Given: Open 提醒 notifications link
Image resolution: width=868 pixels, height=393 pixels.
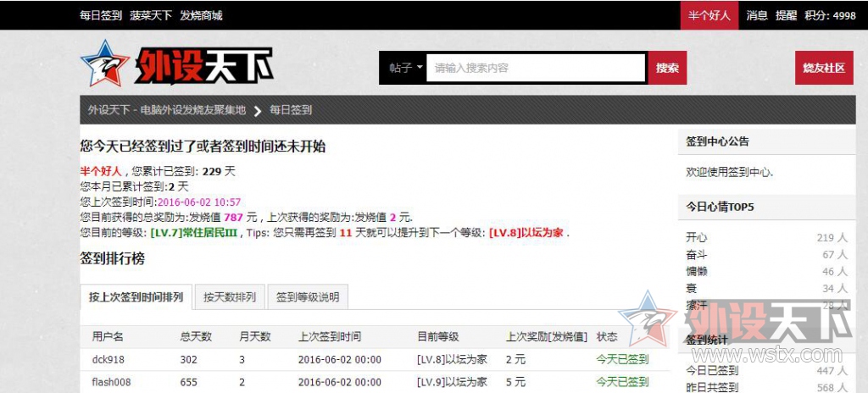Looking at the screenshot, I should [785, 15].
